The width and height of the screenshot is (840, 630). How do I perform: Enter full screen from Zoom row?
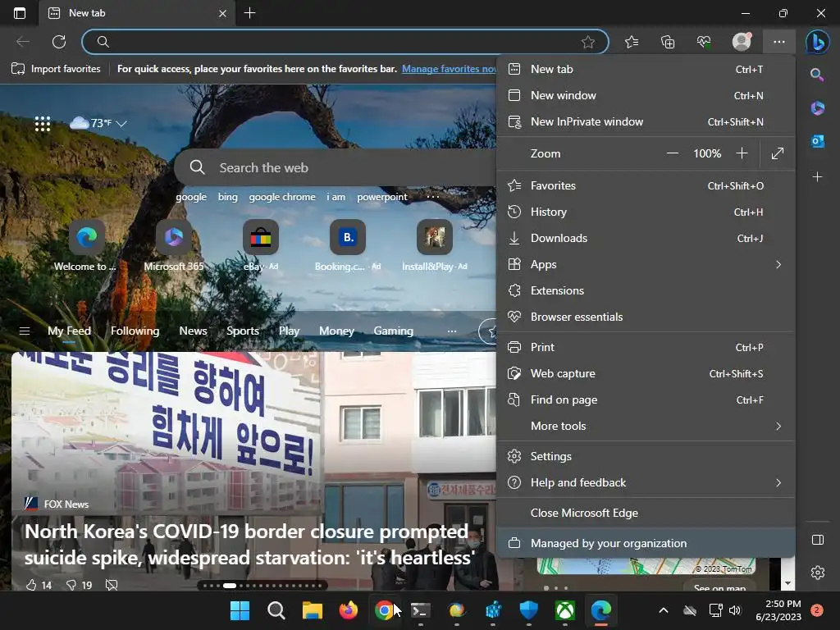coord(778,153)
